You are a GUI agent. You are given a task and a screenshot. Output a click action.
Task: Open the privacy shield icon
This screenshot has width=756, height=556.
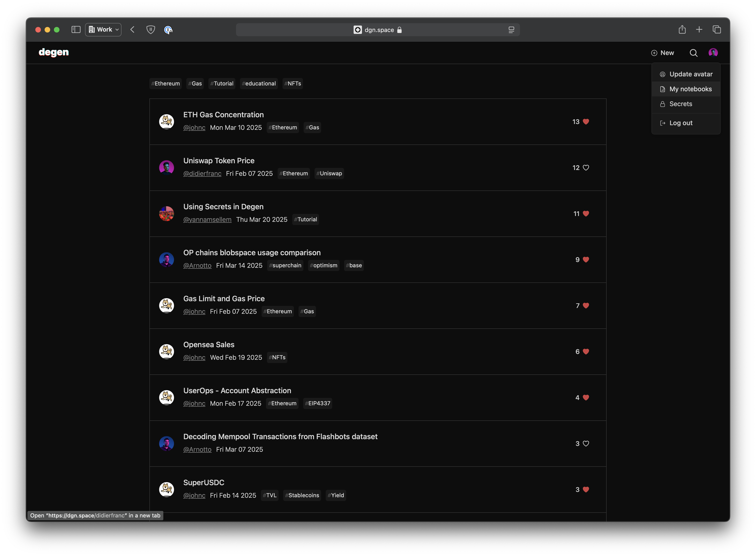point(151,30)
